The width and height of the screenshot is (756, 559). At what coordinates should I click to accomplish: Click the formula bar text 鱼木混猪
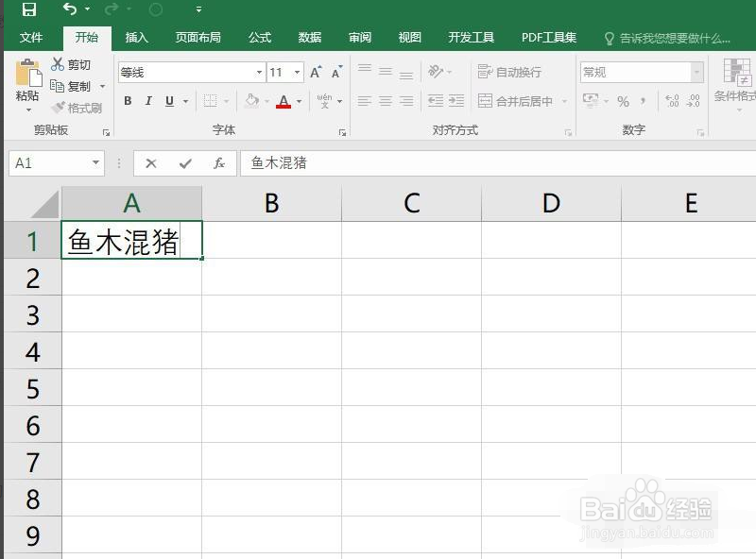[279, 162]
